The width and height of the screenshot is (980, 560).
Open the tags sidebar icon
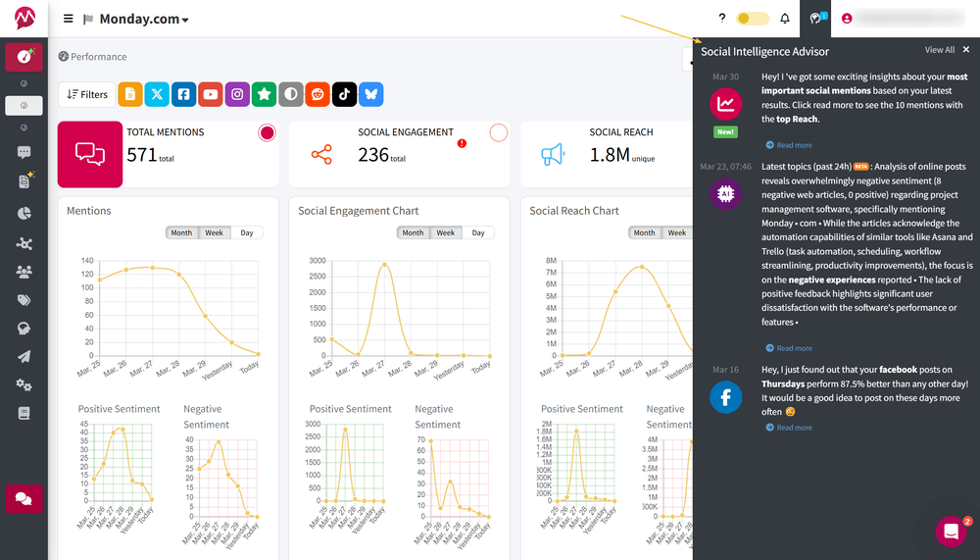tap(24, 300)
